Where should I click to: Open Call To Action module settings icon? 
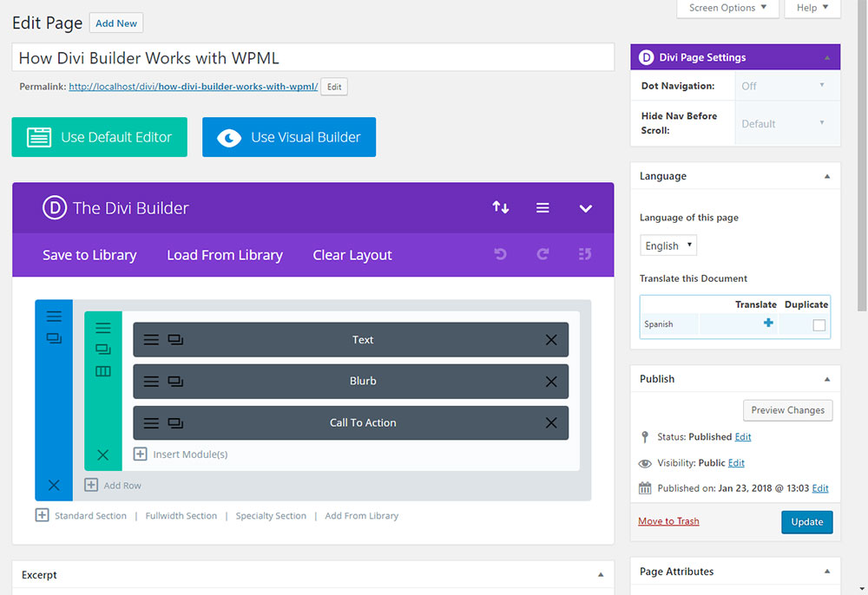pyautogui.click(x=151, y=423)
